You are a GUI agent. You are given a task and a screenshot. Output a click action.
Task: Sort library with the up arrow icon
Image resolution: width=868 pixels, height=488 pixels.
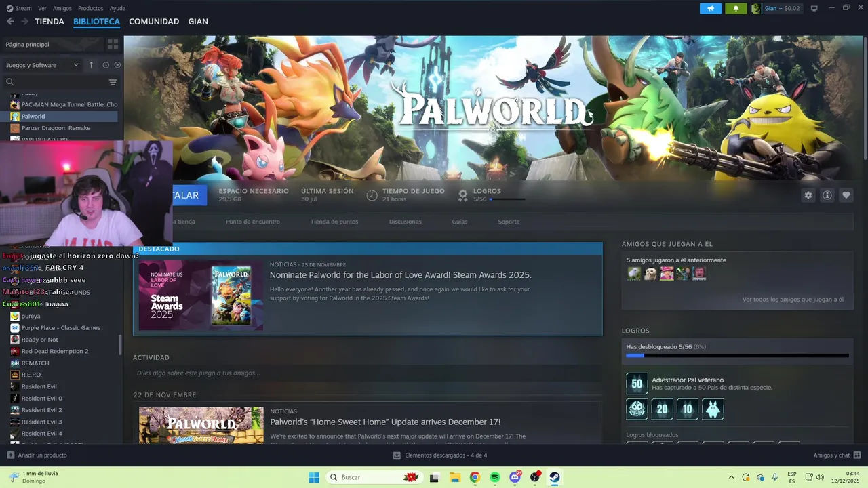[91, 65]
